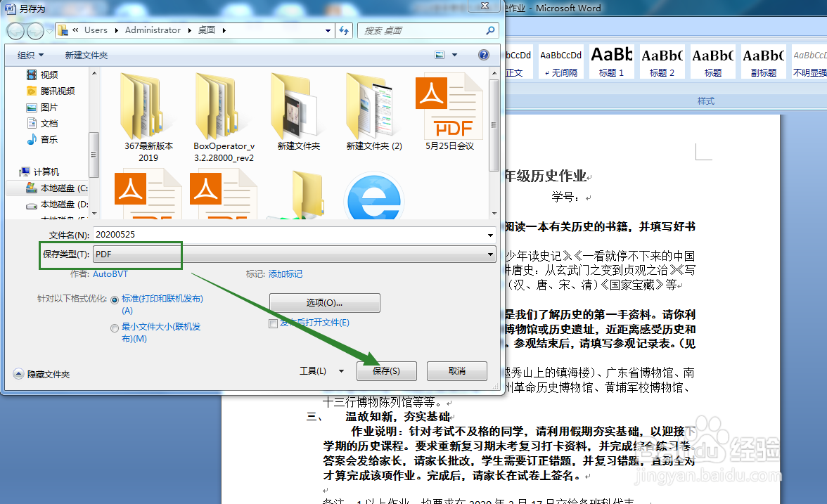The width and height of the screenshot is (827, 504).
Task: Apply the 无间隔 style in Word
Action: (561, 62)
